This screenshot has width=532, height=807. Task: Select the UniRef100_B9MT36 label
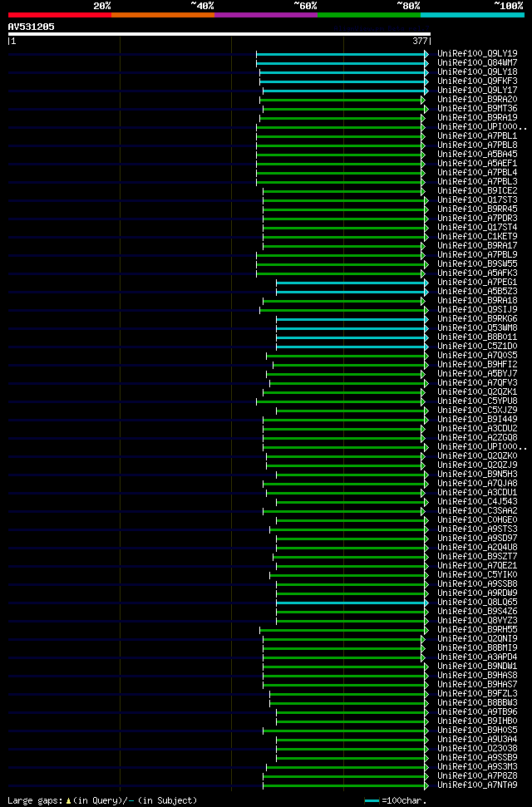coord(477,109)
